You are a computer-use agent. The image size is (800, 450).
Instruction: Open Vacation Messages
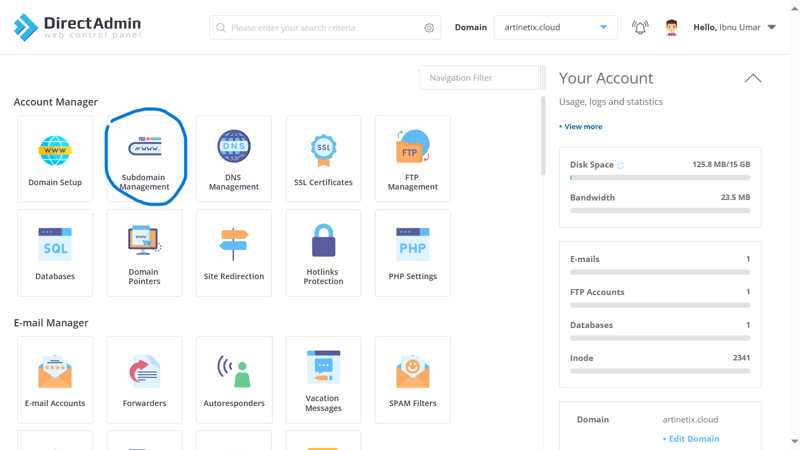(x=323, y=380)
